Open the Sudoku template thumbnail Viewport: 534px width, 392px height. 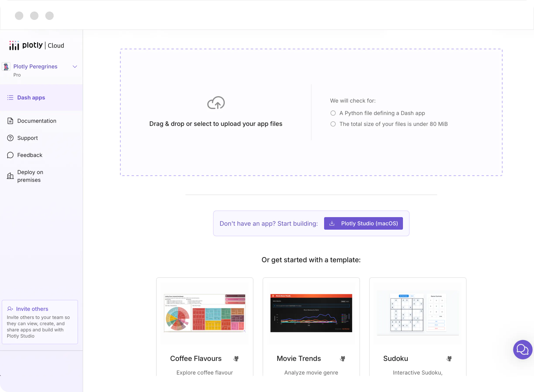(x=418, y=313)
